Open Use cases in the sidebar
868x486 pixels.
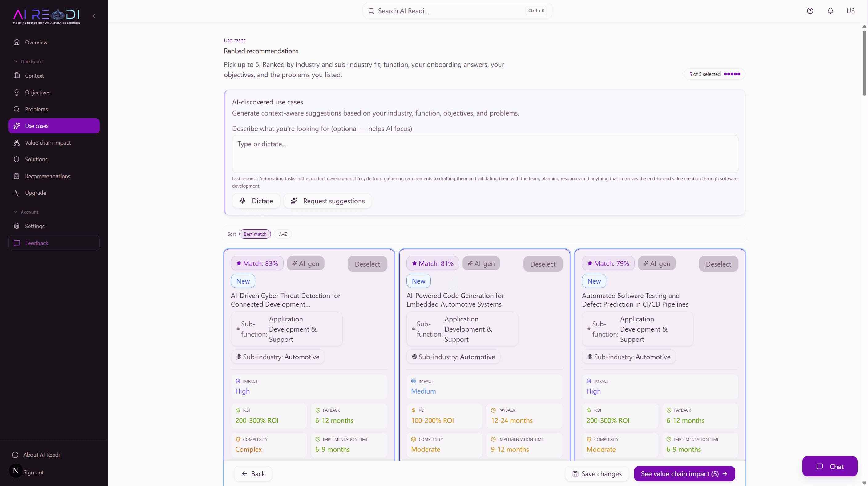point(54,126)
